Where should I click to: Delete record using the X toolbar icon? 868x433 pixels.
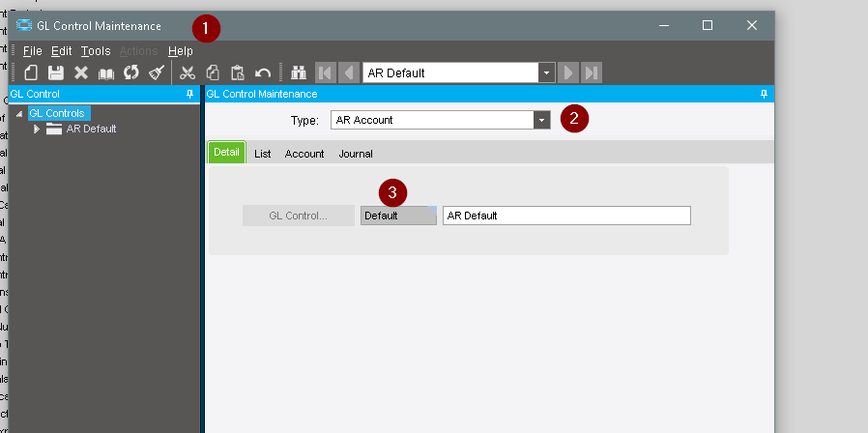click(81, 72)
